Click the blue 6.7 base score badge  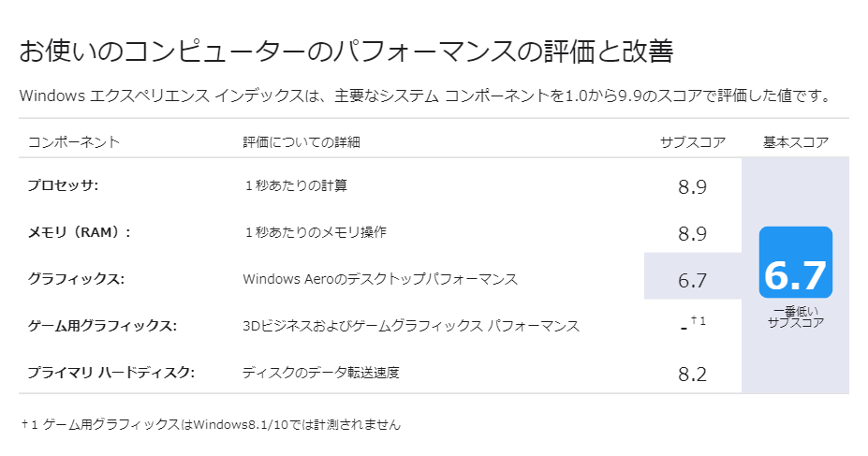pyautogui.click(x=796, y=262)
